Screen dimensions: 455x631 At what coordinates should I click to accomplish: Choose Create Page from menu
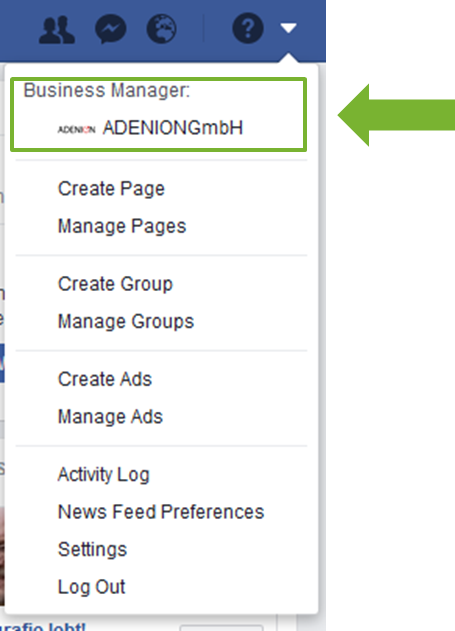tap(111, 189)
